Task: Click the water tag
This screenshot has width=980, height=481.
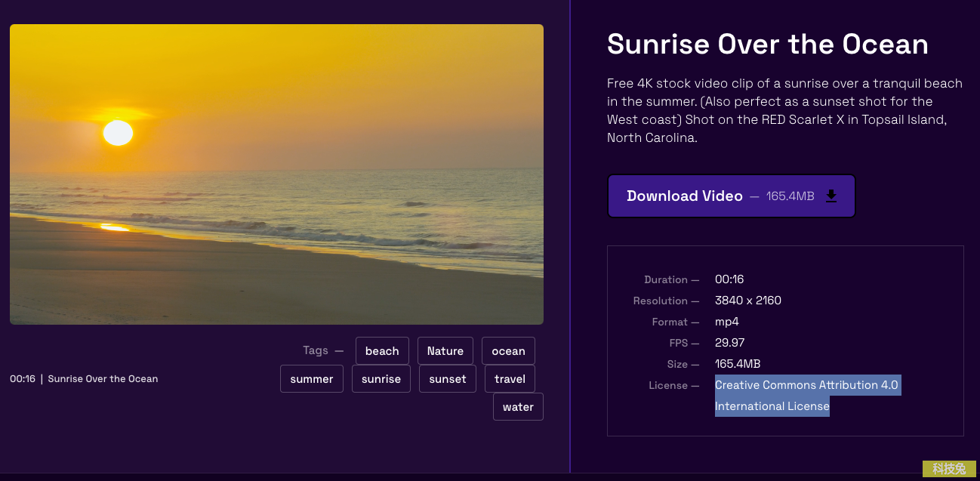Action: 518,407
